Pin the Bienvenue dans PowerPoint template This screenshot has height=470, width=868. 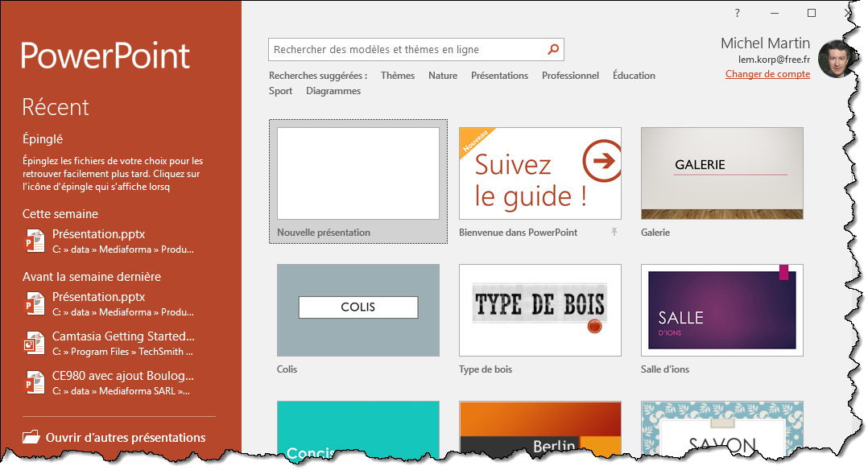pos(614,232)
